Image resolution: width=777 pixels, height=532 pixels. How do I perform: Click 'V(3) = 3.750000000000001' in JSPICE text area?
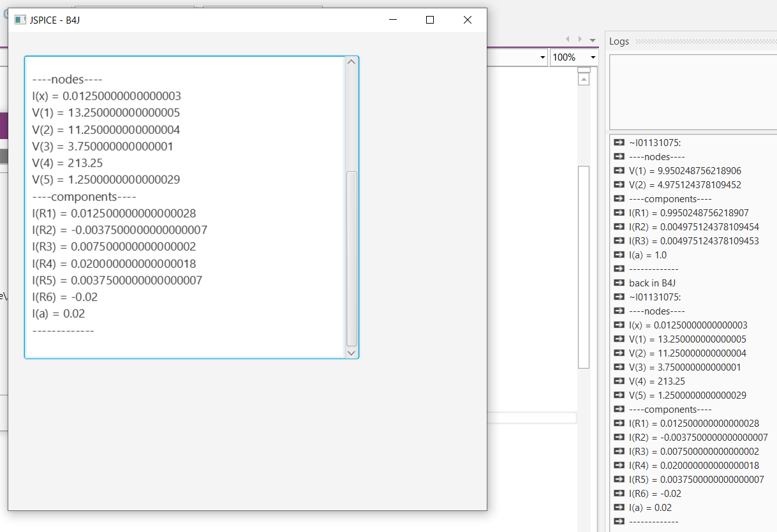103,146
